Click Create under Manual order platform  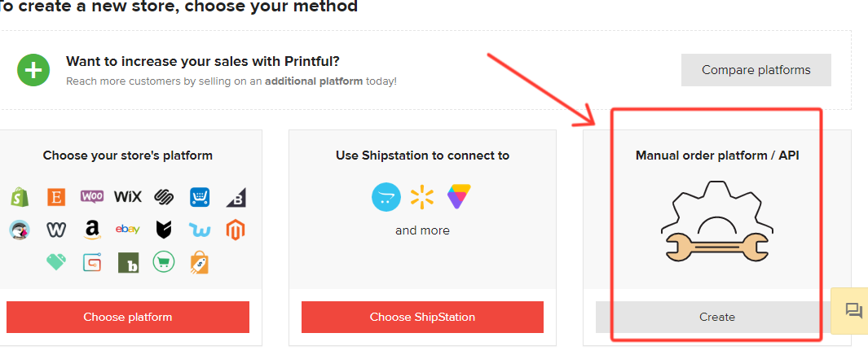pyautogui.click(x=717, y=317)
